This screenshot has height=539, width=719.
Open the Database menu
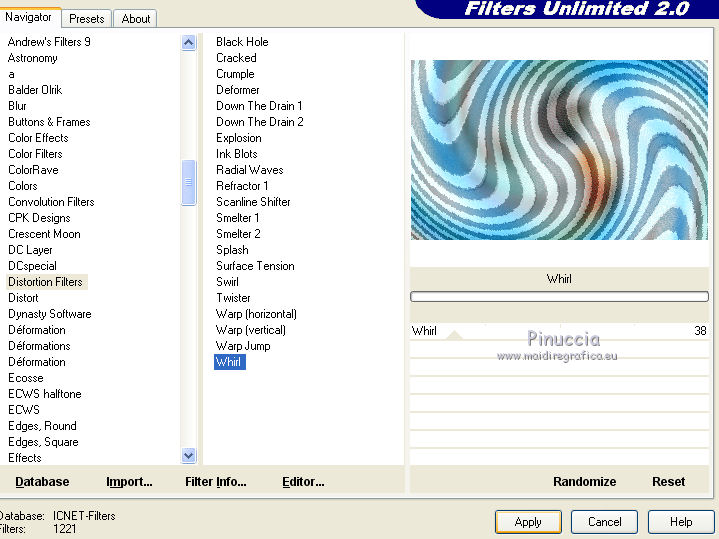click(x=42, y=482)
